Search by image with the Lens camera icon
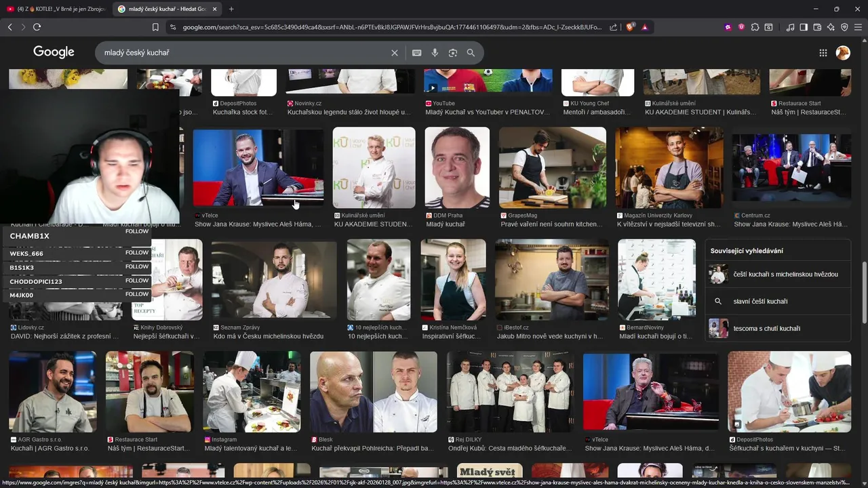The width and height of the screenshot is (868, 488). 453,53
